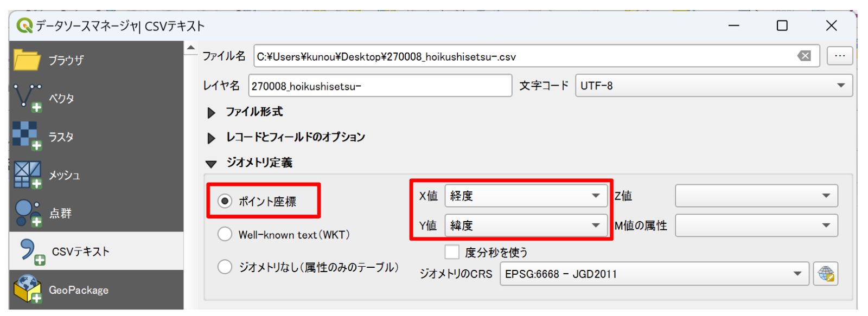Click the CSV text comma icon
This screenshot has height=316, width=868.
(x=32, y=252)
